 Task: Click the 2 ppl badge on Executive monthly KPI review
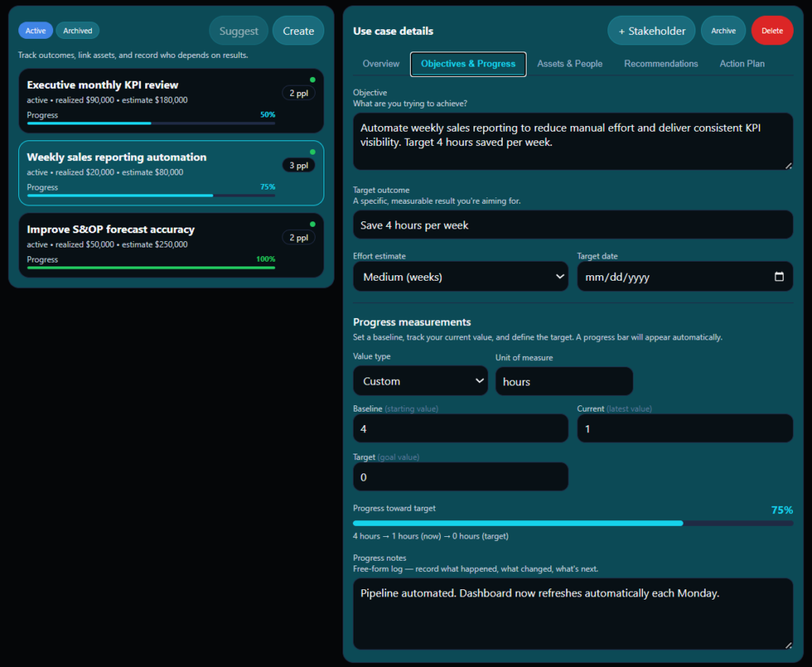click(x=299, y=94)
